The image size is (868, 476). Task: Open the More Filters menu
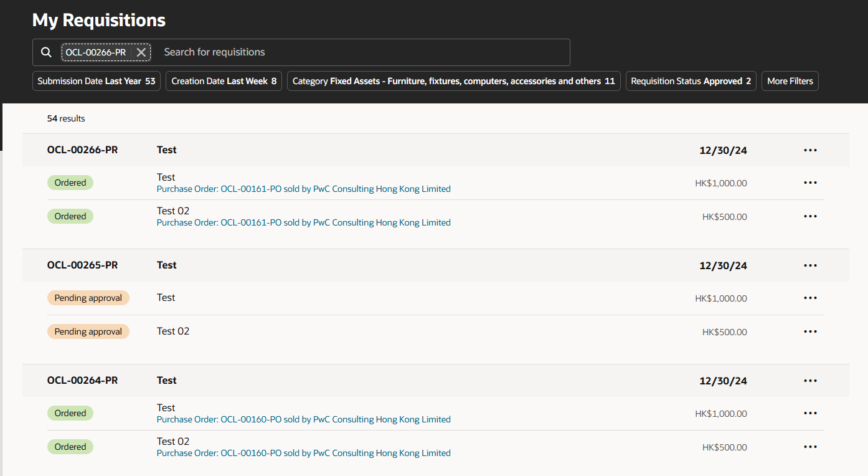click(x=790, y=80)
